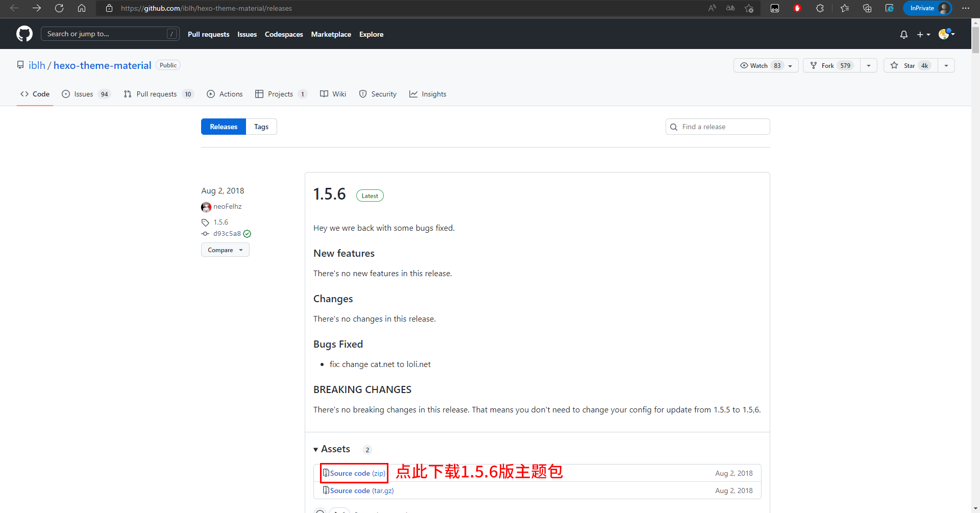Open the hexo-theme-material repository link
This screenshot has height=513, width=980.
pyautogui.click(x=103, y=65)
